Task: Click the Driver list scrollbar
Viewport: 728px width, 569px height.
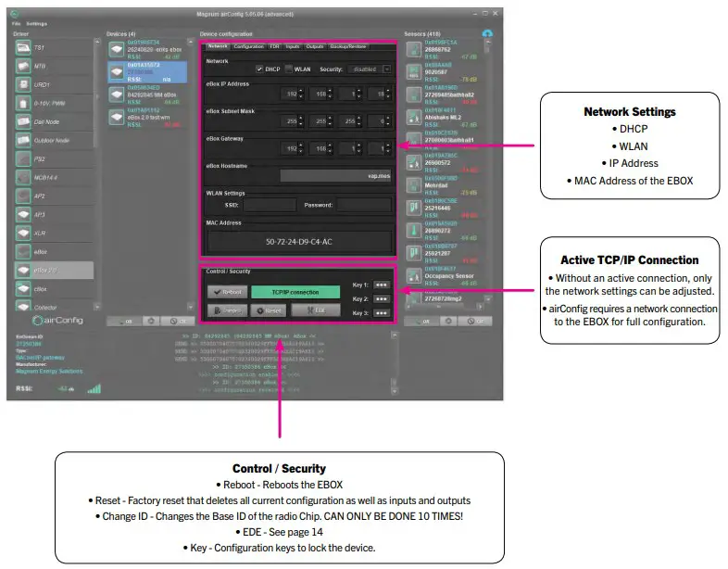Action: (x=97, y=174)
